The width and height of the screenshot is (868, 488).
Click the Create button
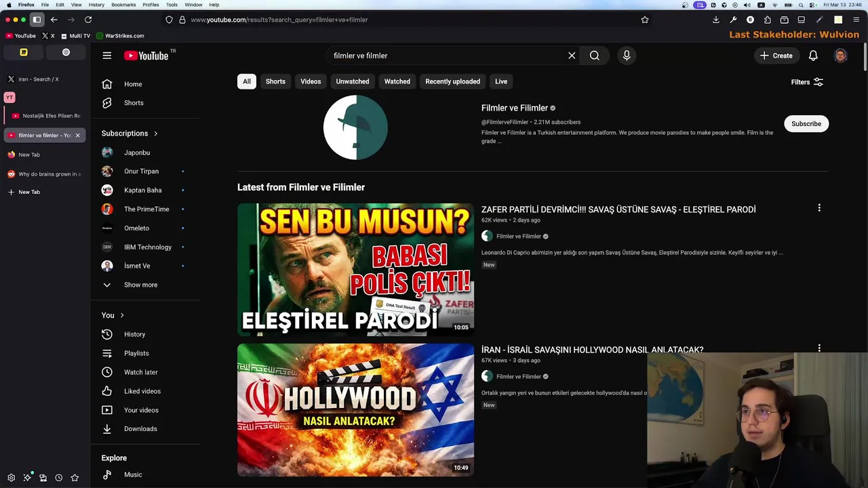[x=776, y=56]
